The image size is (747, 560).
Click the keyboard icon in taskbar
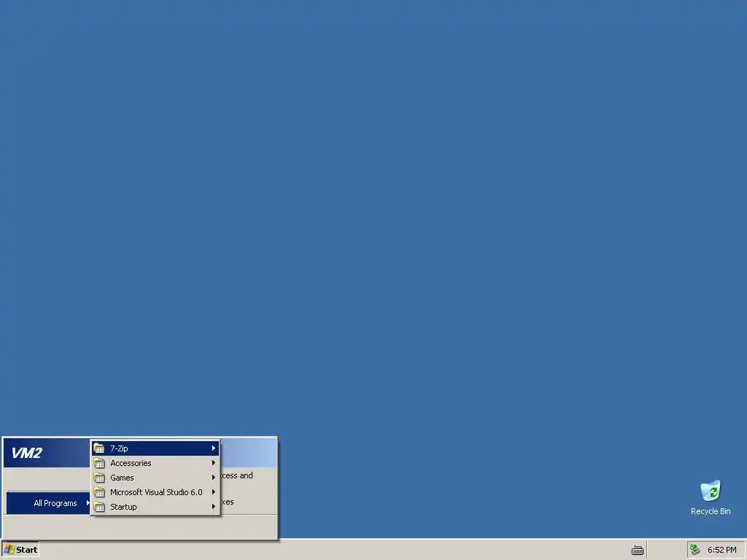(638, 550)
